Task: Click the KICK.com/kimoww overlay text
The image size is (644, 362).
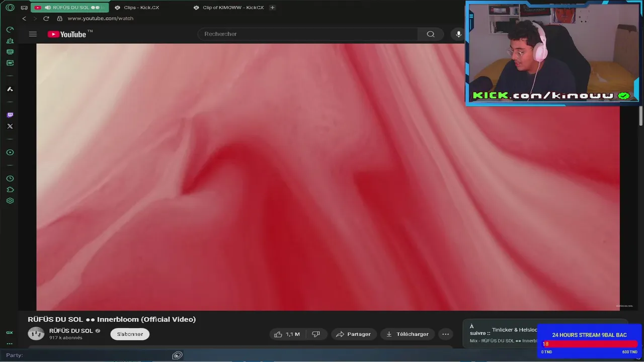Action: click(544, 96)
